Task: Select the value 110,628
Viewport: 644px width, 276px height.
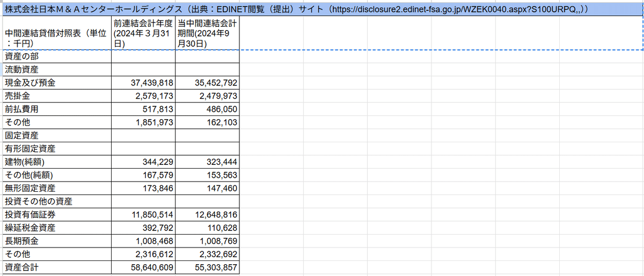Action: [x=207, y=228]
